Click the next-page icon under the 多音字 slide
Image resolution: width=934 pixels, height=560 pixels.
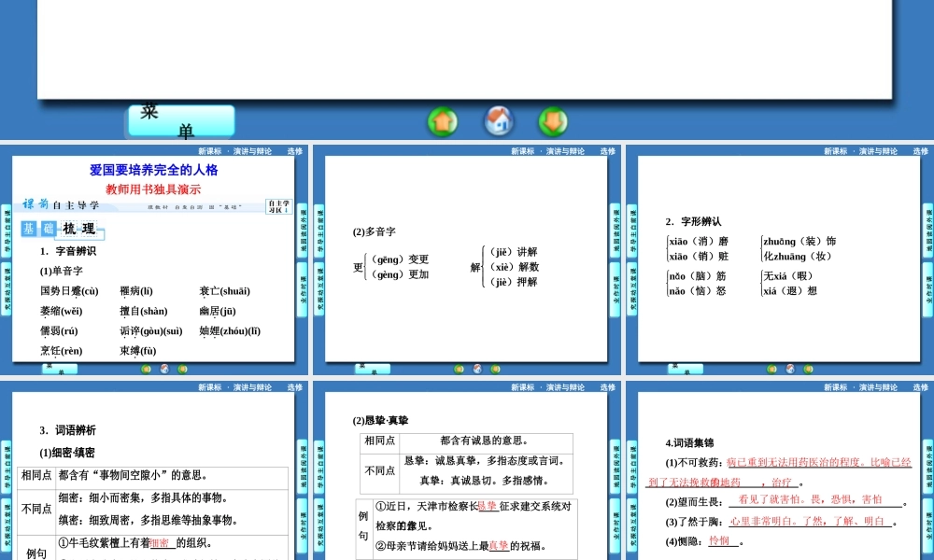(x=496, y=369)
